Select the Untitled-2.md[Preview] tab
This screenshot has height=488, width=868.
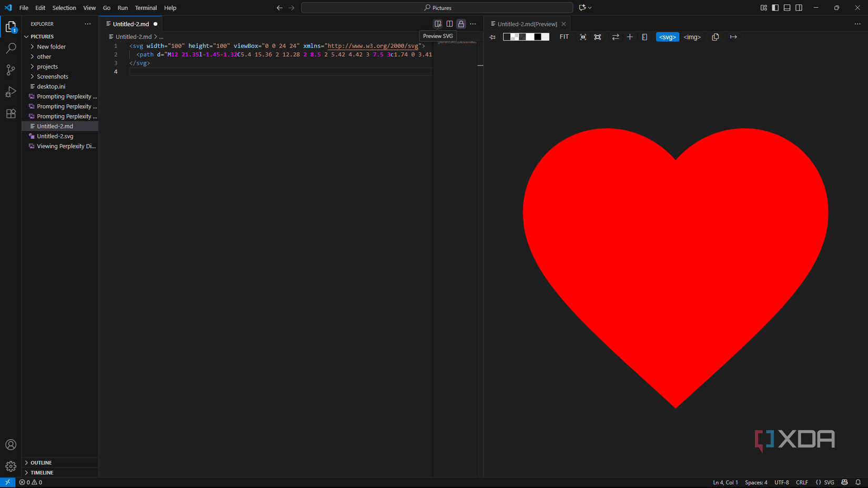[x=527, y=24]
